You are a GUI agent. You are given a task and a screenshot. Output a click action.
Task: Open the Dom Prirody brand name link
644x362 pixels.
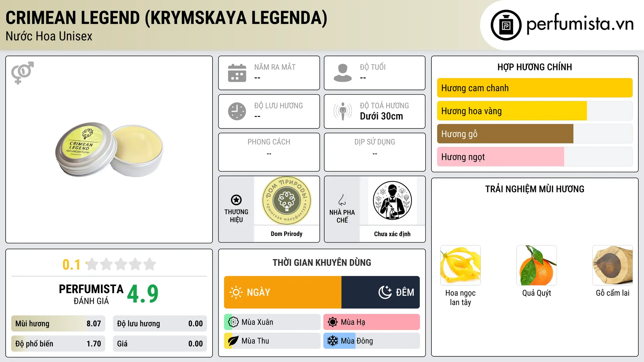286,234
